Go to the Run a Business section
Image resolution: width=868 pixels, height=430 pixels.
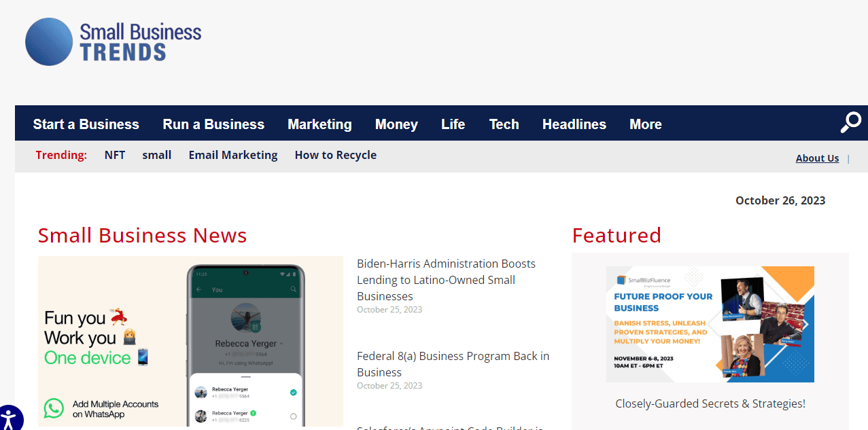pos(213,124)
